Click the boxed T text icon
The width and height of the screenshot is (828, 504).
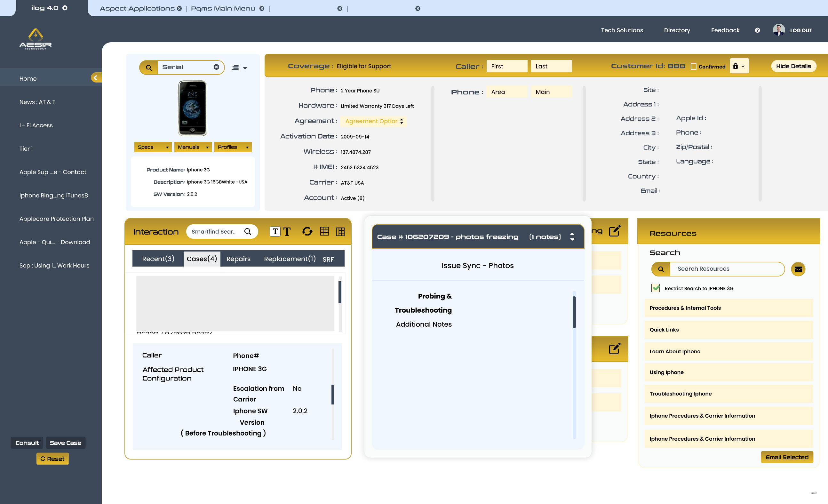[275, 231]
